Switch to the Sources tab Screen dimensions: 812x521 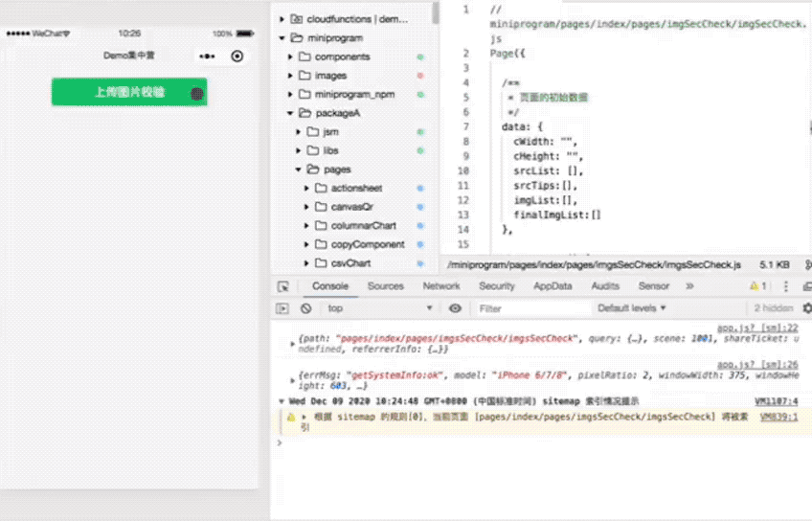[385, 285]
